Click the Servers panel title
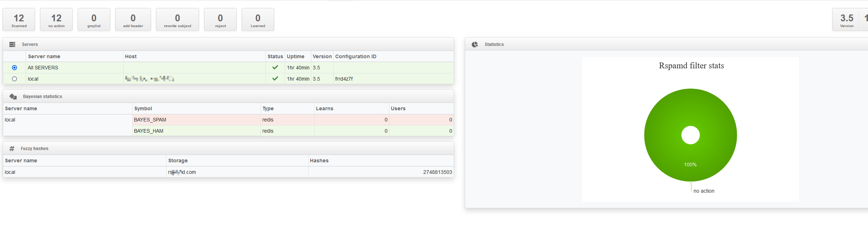The height and width of the screenshot is (248, 868). 30,44
